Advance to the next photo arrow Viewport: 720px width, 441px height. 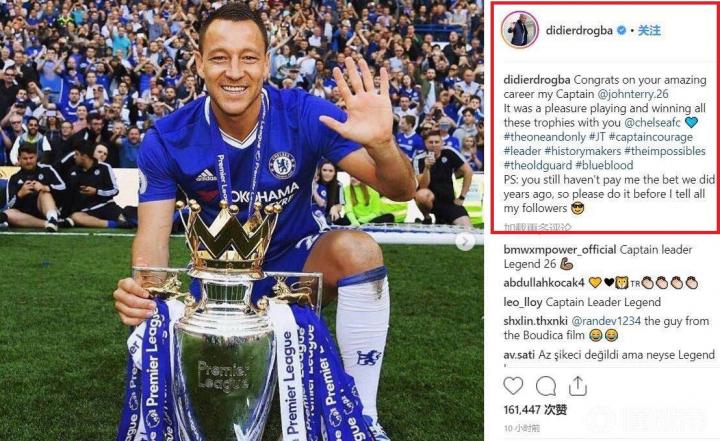(465, 242)
